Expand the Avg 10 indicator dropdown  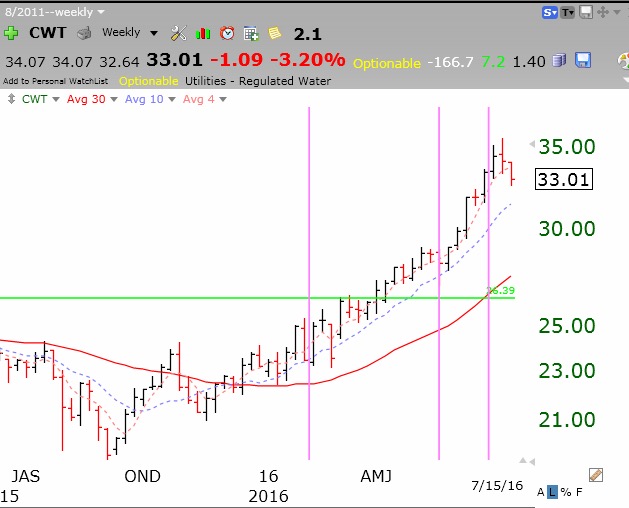149,98
